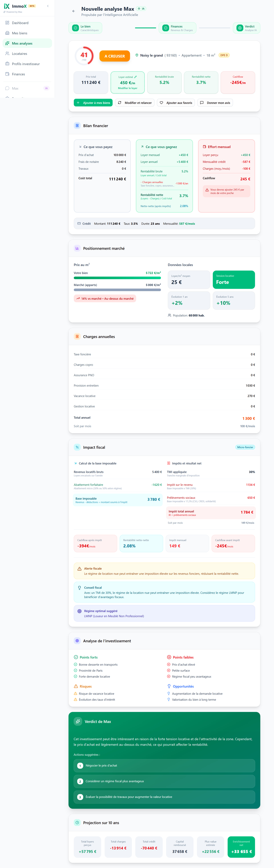
Task: Collapse the sidebar with the chevron
Action: pyautogui.click(x=48, y=6)
